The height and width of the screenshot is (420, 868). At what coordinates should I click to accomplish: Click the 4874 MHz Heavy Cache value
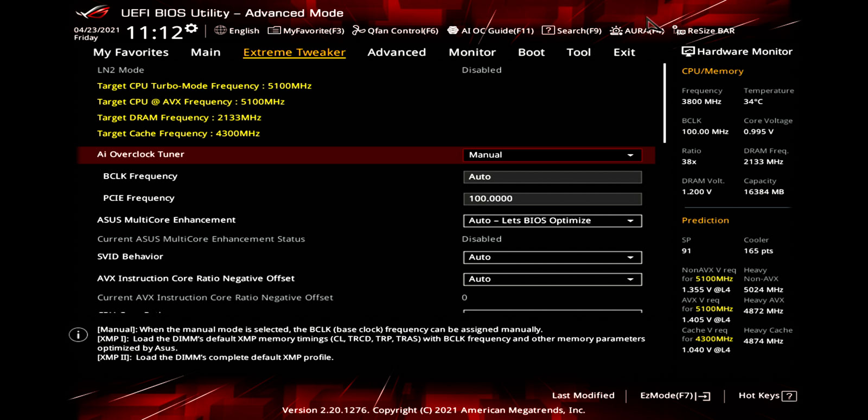tap(763, 341)
